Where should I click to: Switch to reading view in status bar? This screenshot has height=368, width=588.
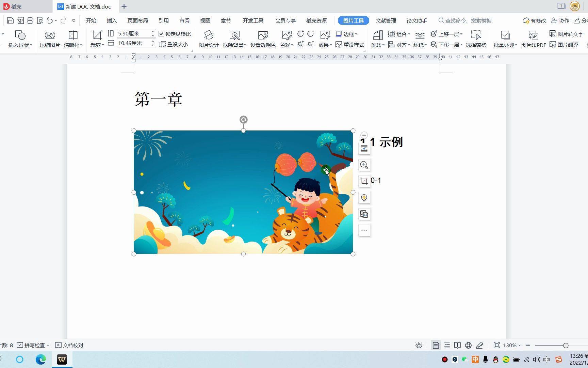click(x=458, y=346)
